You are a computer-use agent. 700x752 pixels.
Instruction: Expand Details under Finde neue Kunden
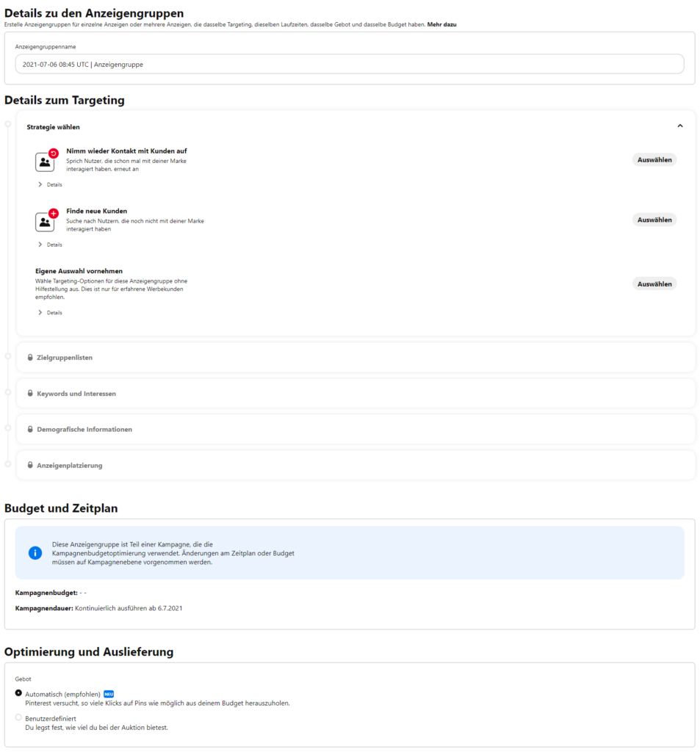coord(50,245)
